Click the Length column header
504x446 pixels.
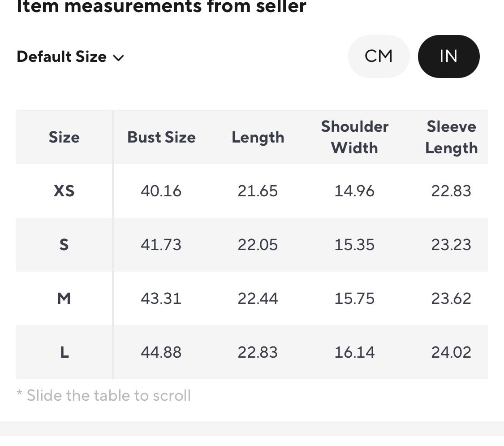[x=258, y=138]
